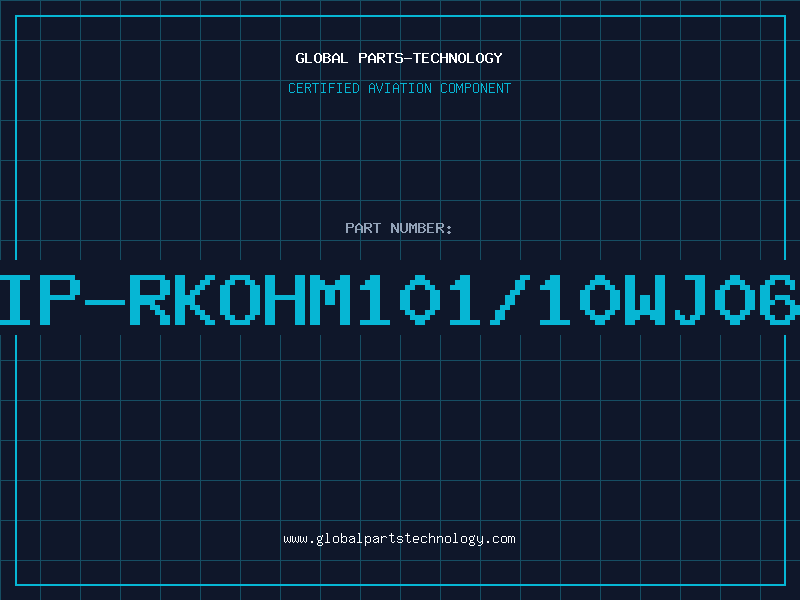This screenshot has width=800, height=600.
Task: Select the CERTIFIED AVIATION COMPONENT subtitle
Action: click(x=399, y=88)
